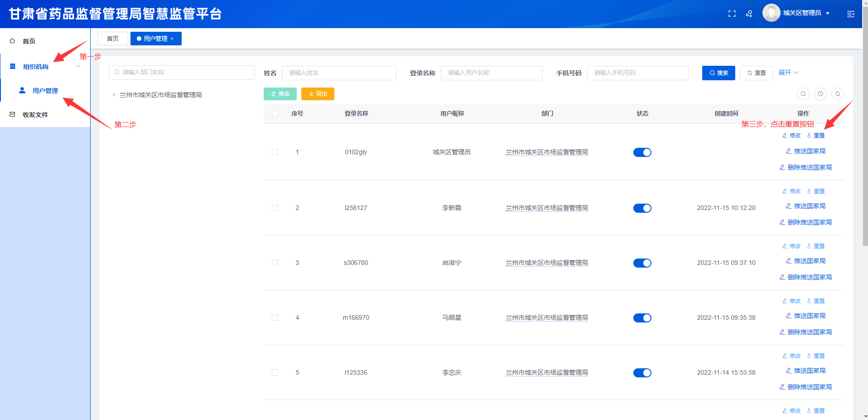Open 城关区管理员 account dropdown

pos(806,13)
